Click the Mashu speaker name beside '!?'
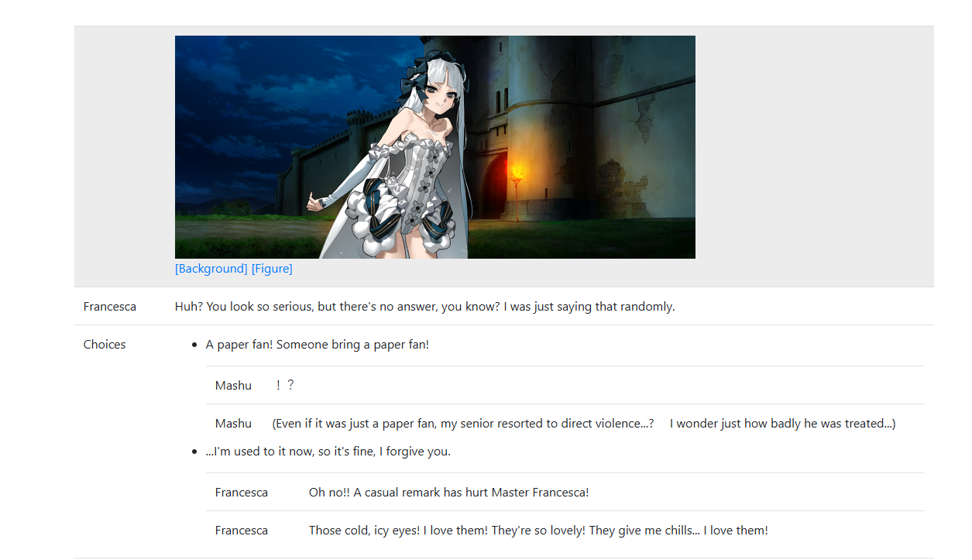 tap(233, 385)
